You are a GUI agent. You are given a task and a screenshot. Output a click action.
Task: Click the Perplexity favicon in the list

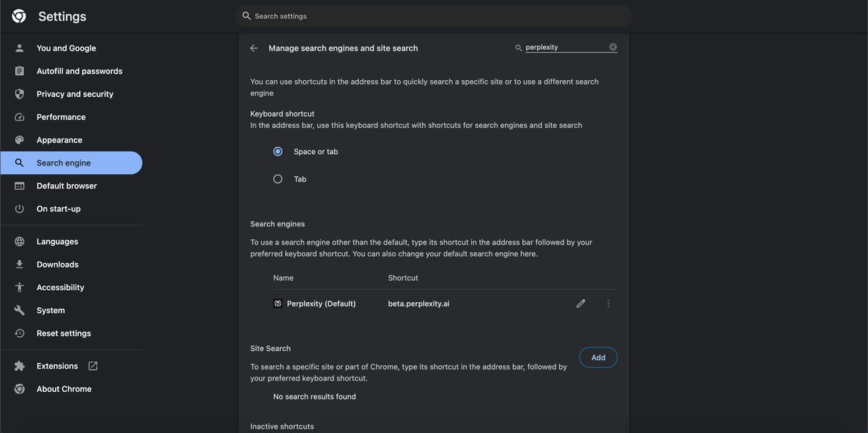pos(278,304)
